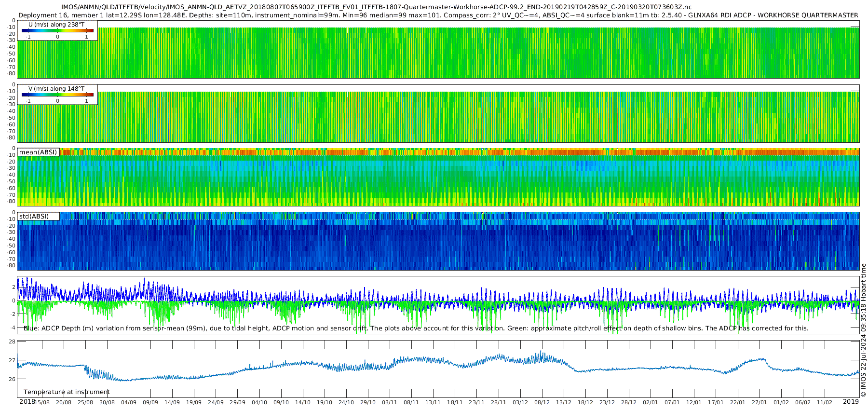Click the 19/09 date tick label
Viewport: 868px width, 410px height.
coord(194,402)
